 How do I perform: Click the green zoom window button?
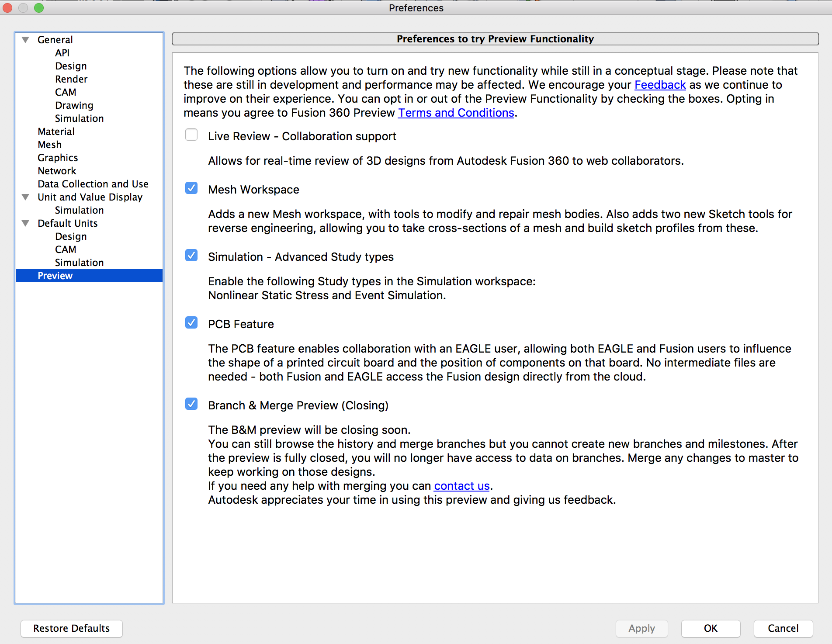point(39,8)
